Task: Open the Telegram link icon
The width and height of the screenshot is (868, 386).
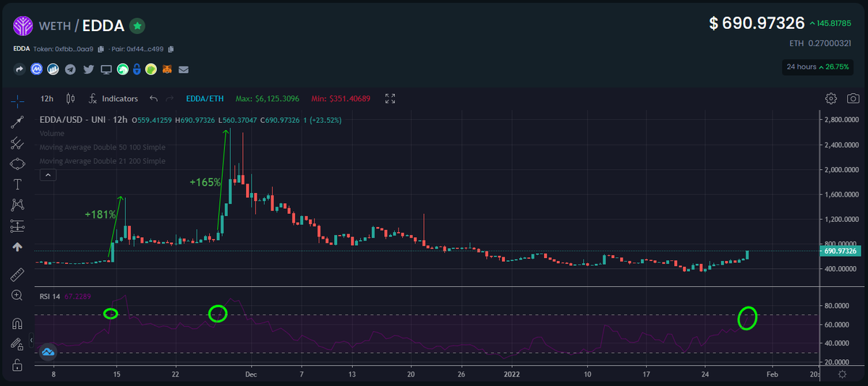Action: point(70,69)
